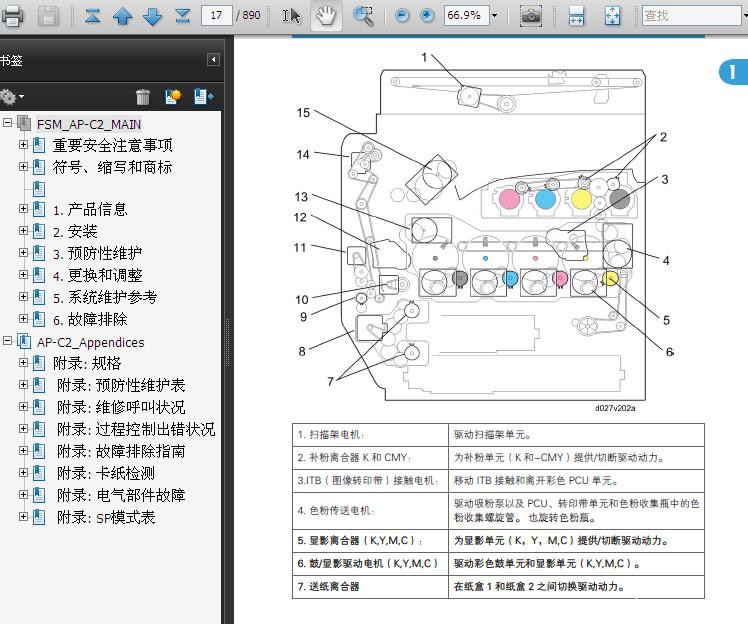
Task: Open the 3. 预防性维护 bookmark
Action: [x=97, y=254]
